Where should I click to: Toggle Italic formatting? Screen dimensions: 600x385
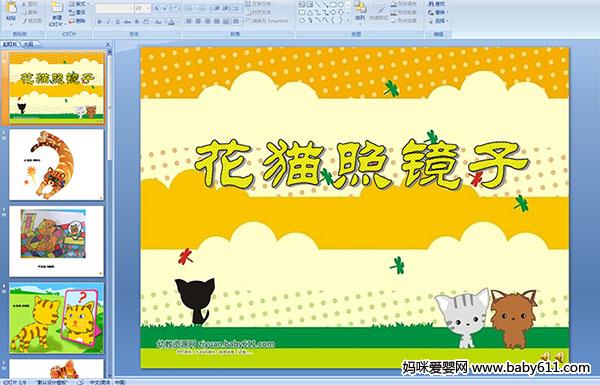[x=108, y=22]
